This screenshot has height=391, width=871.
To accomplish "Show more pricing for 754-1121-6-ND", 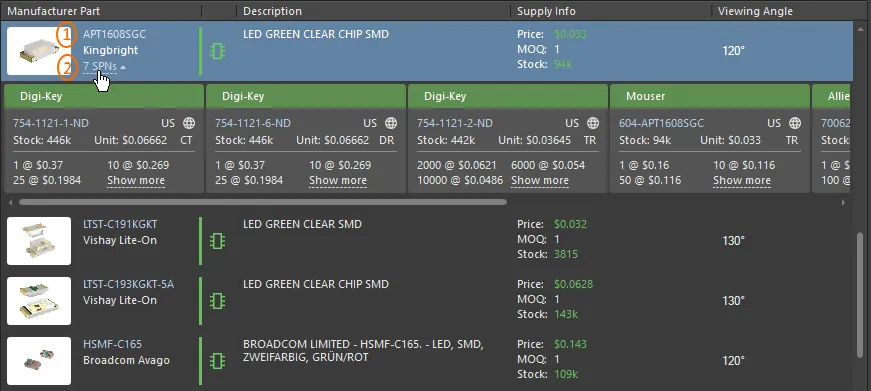I will (338, 181).
